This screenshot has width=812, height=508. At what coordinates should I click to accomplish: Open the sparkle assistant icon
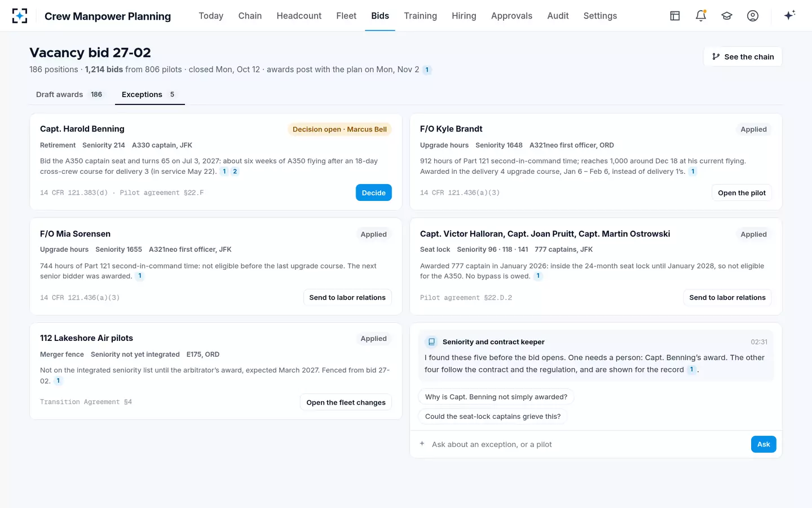coord(789,15)
